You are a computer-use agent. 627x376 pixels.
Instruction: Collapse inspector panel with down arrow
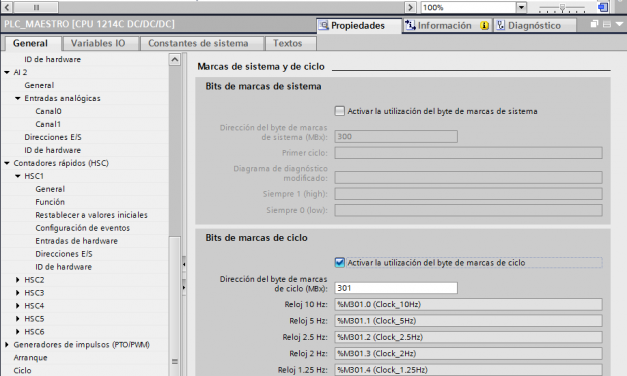(x=619, y=24)
